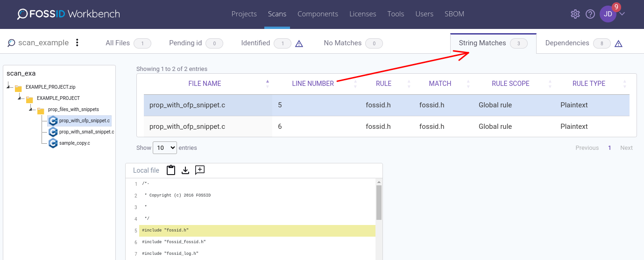
Task: Click the prop_files_with_snippets folder icon
Action: [41, 110]
